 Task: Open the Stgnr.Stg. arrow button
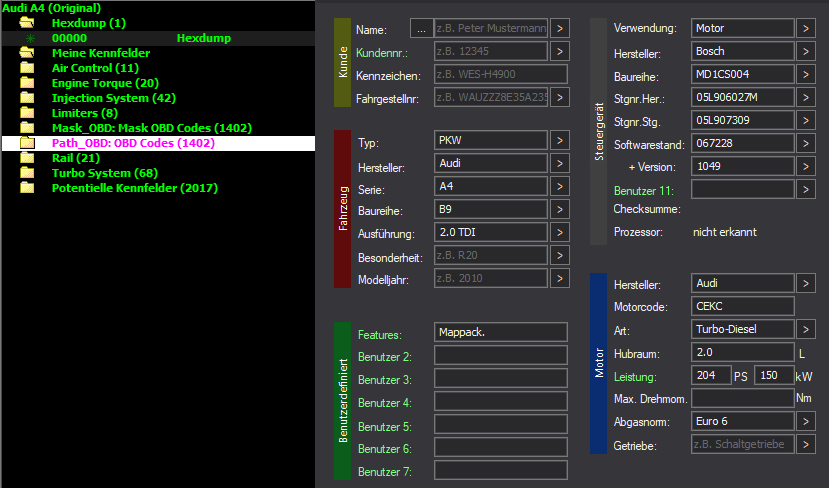click(x=806, y=120)
